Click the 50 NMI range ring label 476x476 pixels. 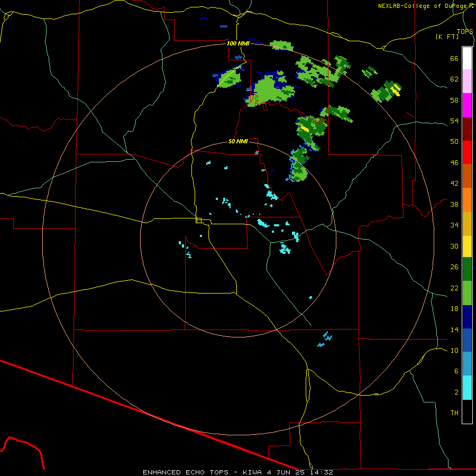coord(238,141)
